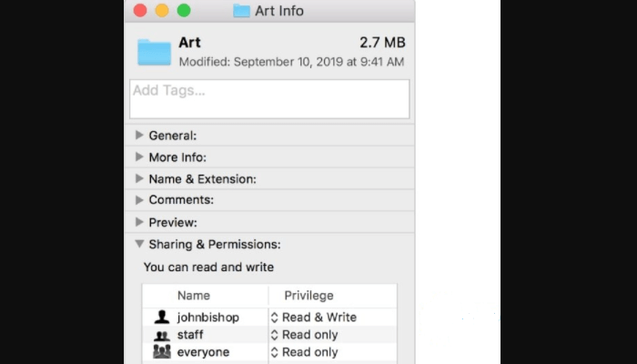The width and height of the screenshot is (637, 364).
Task: Open johnbishop's Read & Write privilege dropdown
Action: [x=314, y=318]
